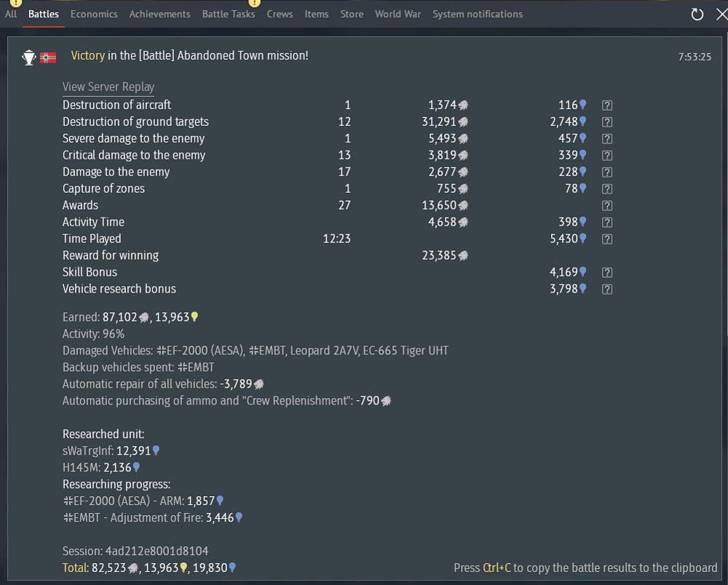This screenshot has height=585, width=728.
Task: Open the World War tab
Action: point(398,14)
